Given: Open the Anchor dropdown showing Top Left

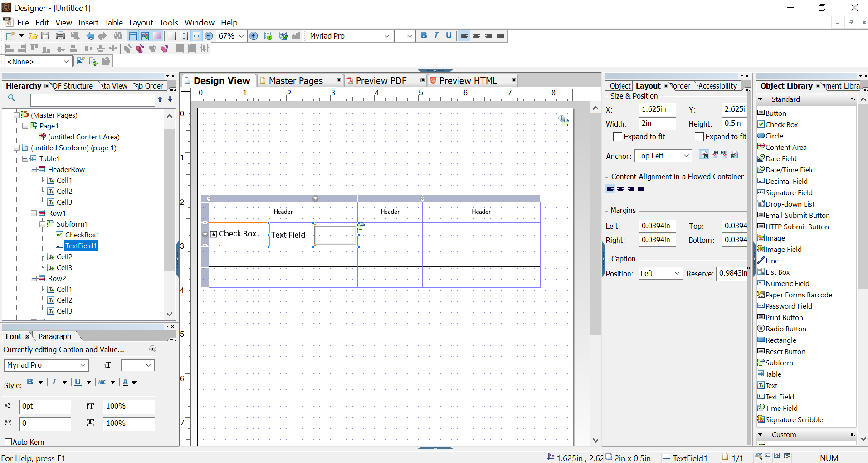Looking at the screenshot, I should point(663,155).
